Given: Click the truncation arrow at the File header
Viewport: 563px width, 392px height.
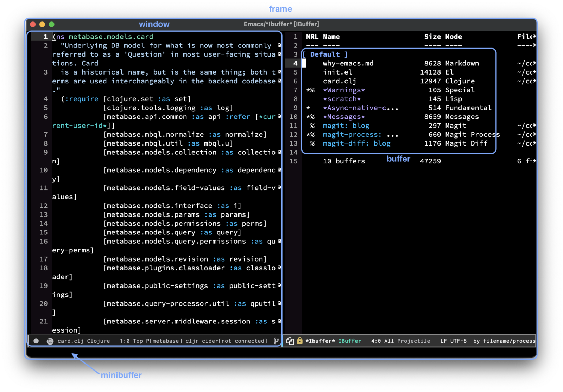Looking at the screenshot, I should (534, 36).
